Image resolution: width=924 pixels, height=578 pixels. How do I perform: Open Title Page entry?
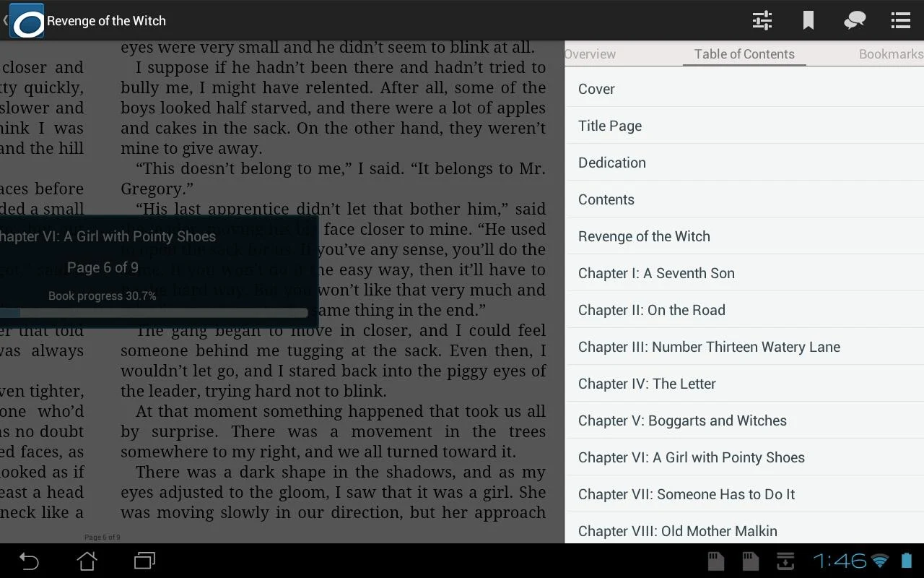click(x=744, y=126)
